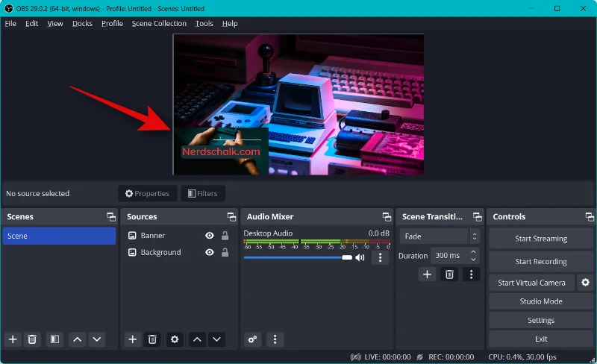Undock the Sources panel
Viewport: 597px width, 364px height.
point(231,217)
